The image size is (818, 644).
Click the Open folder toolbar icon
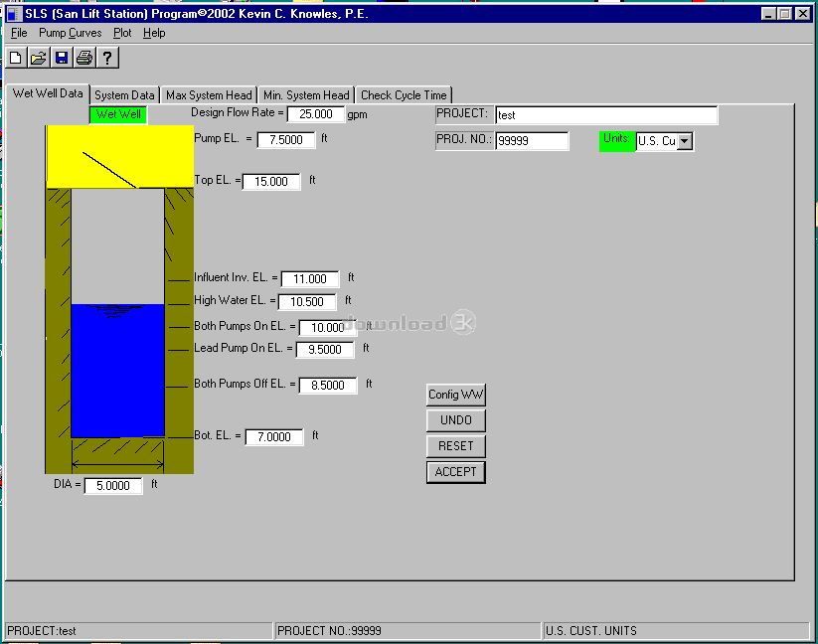tap(39, 58)
